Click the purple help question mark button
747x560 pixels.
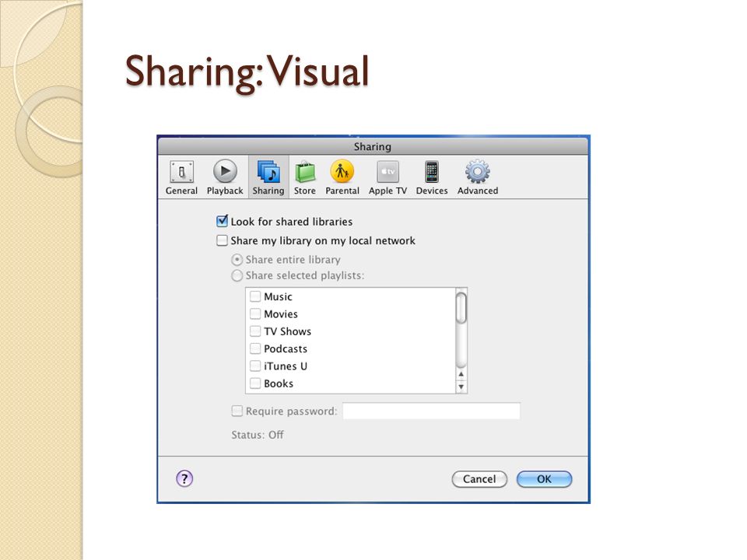click(184, 478)
